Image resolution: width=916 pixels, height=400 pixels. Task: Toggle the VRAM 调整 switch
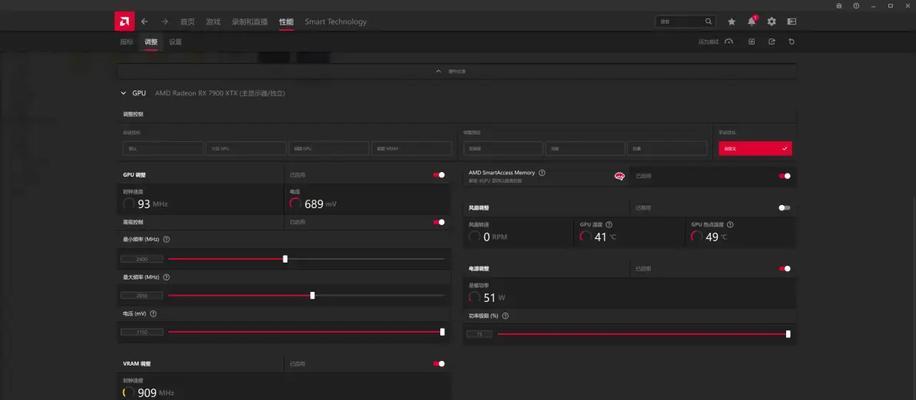pos(439,364)
